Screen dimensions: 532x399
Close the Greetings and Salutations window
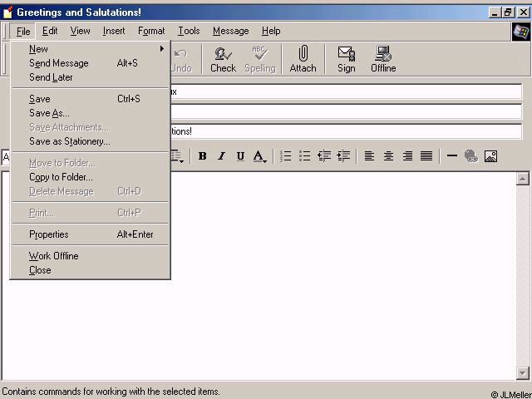pyautogui.click(x=524, y=12)
